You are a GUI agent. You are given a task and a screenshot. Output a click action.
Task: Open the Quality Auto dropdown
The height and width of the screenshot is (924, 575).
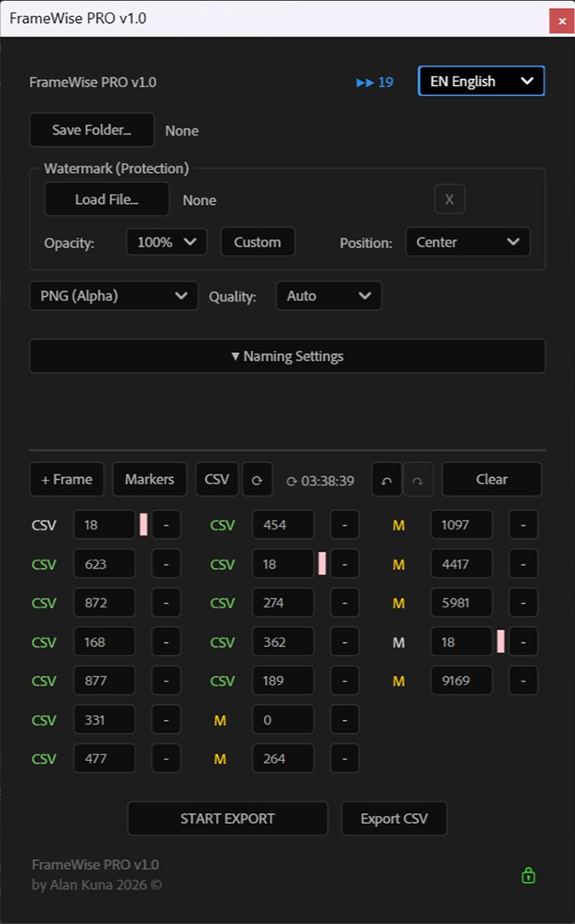pyautogui.click(x=328, y=296)
